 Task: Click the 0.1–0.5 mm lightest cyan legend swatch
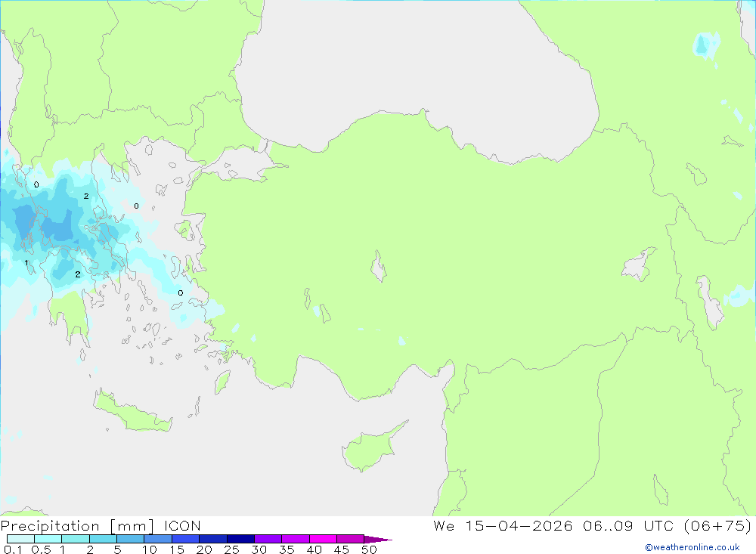pos(20,539)
